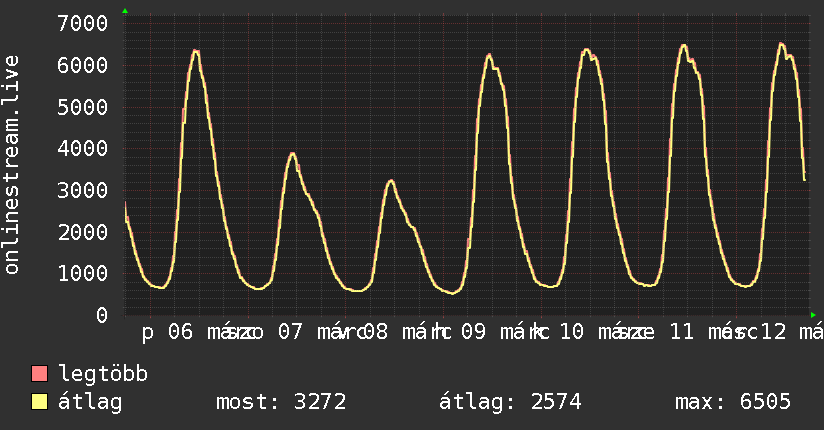The height and width of the screenshot is (430, 824).
Task: Click the '12' date label on x-axis
Action: coord(774,332)
